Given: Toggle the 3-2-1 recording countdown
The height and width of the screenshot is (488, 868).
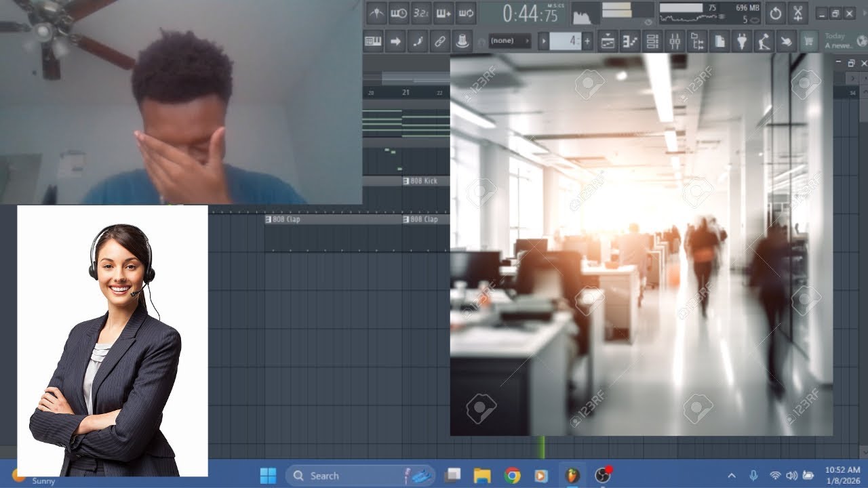Looking at the screenshot, I should [x=421, y=13].
